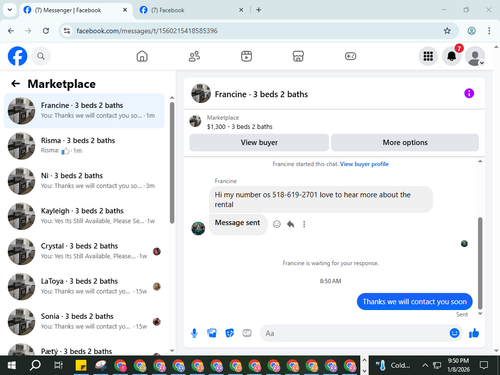Open the nine-dot Menu grid icon

428,56
